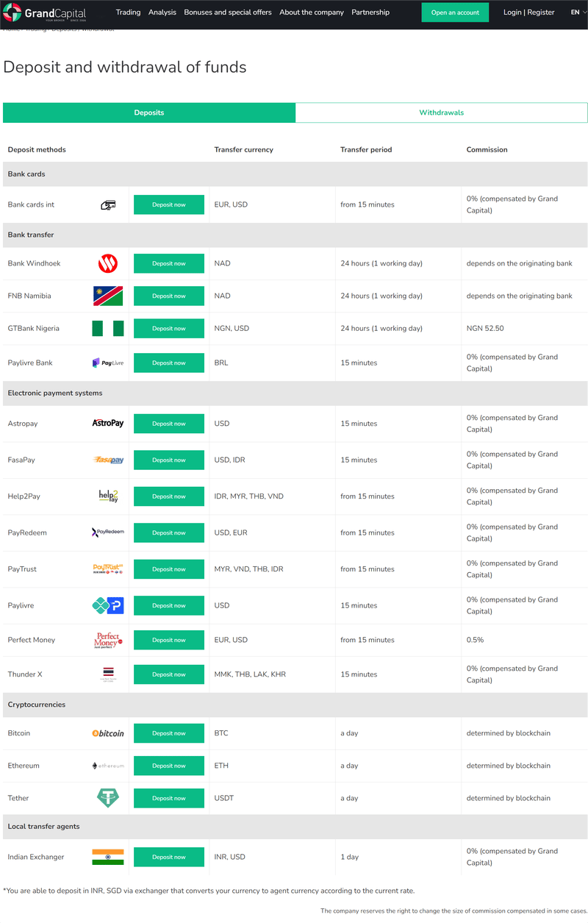Click Deposit now for GTBank Nigeria
588x923 pixels.
(169, 329)
